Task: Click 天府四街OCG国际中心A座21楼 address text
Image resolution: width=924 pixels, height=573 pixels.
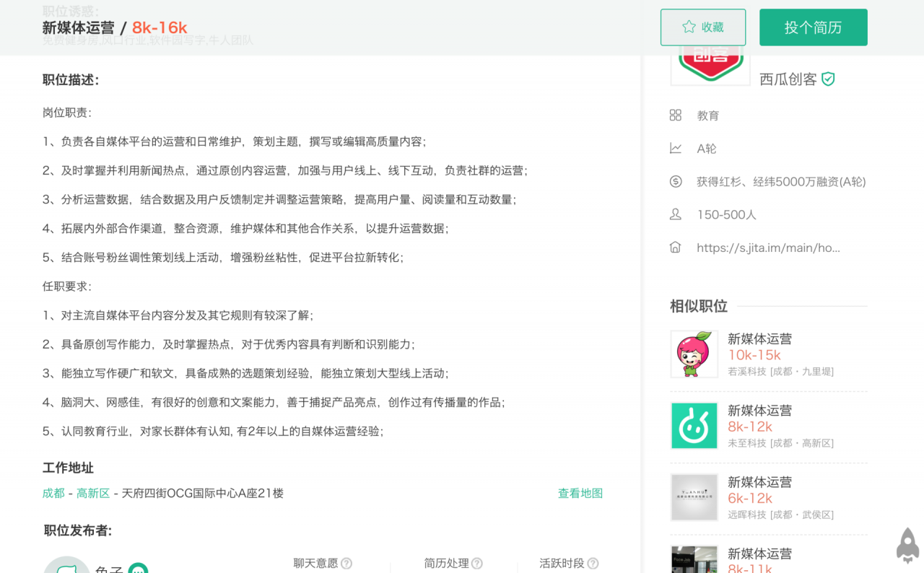Action: click(203, 493)
